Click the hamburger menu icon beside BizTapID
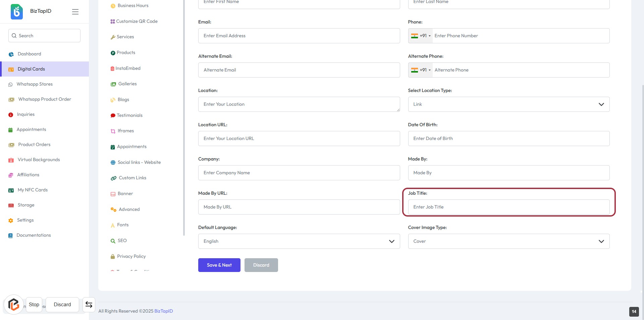Viewport: 644px width, 320px height. 75,12
